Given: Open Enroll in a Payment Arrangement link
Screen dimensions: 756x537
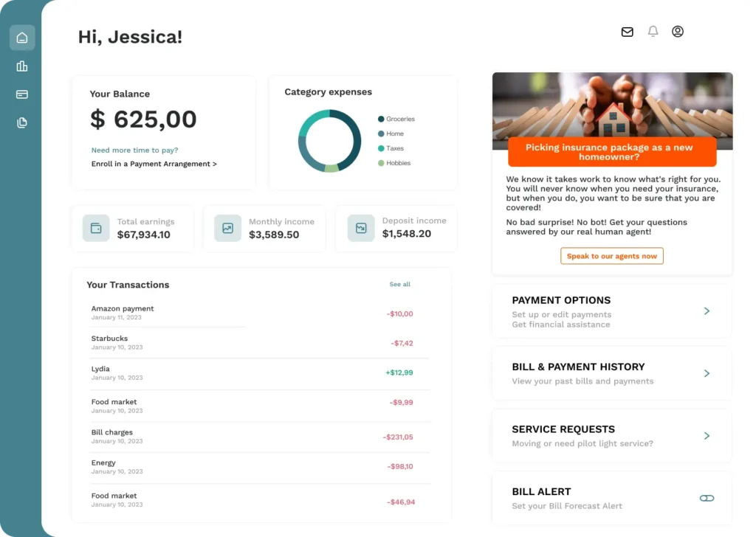Looking at the screenshot, I should 154,164.
